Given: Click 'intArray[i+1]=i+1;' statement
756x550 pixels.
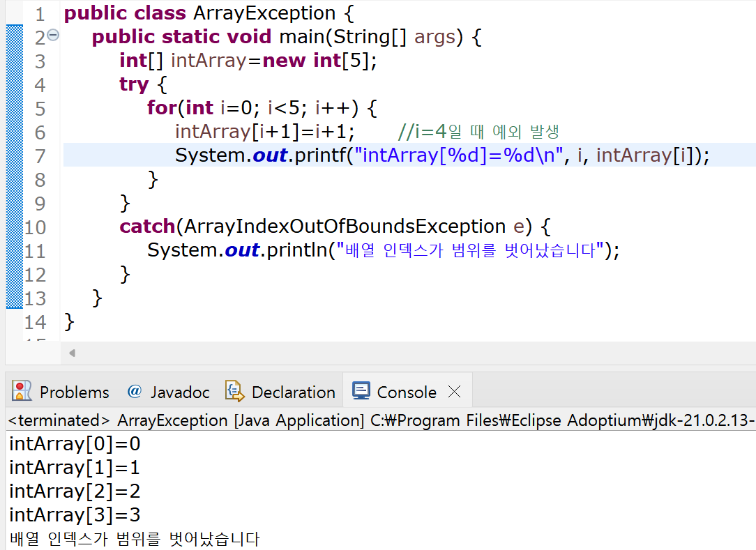Looking at the screenshot, I should 265,132.
